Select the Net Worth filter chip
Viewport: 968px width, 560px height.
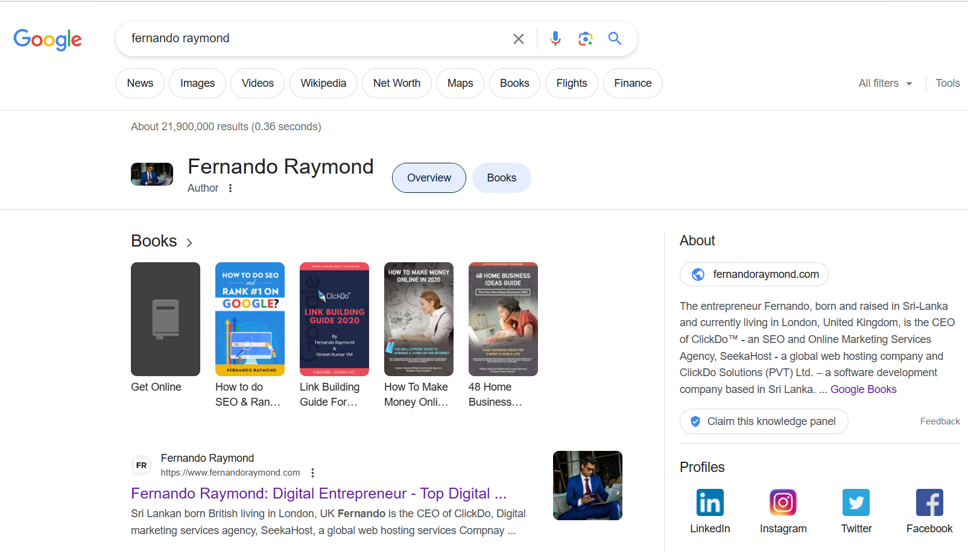click(x=397, y=83)
